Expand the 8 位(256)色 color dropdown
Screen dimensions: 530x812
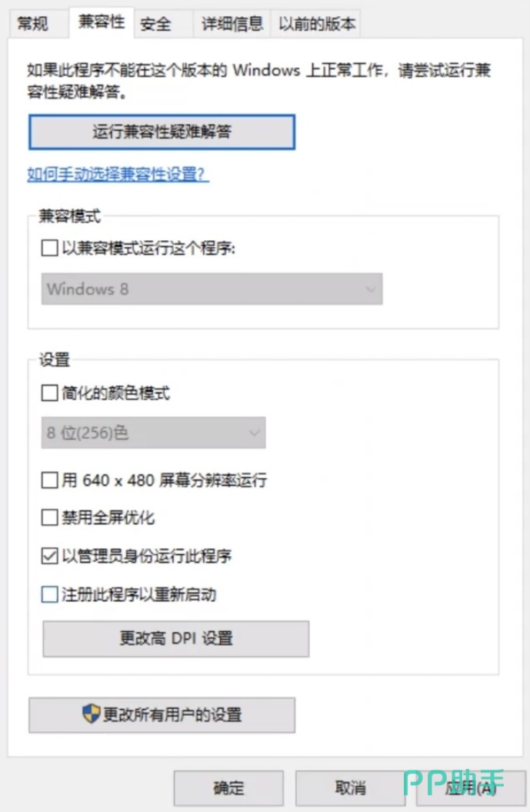click(x=153, y=433)
